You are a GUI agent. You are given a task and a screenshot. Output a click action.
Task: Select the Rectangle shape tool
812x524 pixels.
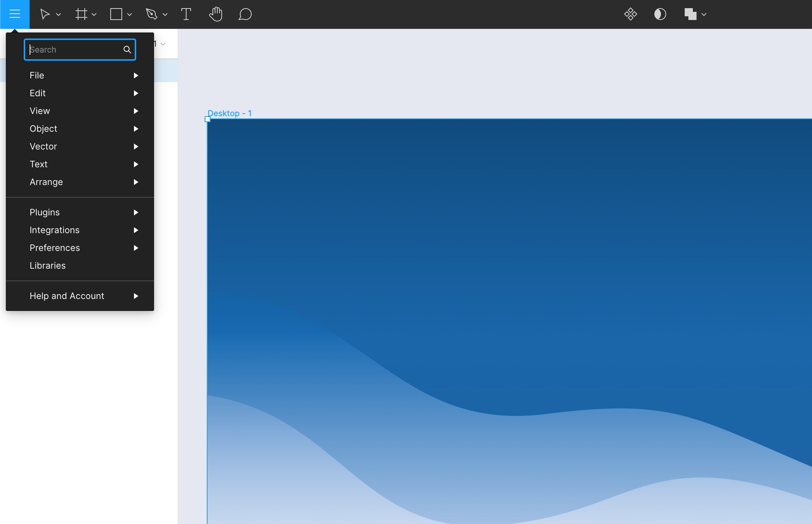tap(116, 14)
